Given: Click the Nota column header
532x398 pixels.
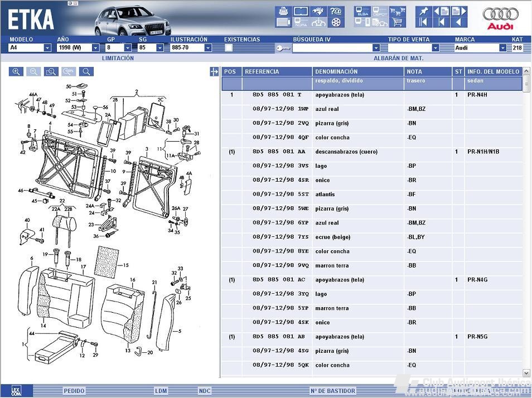Looking at the screenshot, I should point(428,71).
